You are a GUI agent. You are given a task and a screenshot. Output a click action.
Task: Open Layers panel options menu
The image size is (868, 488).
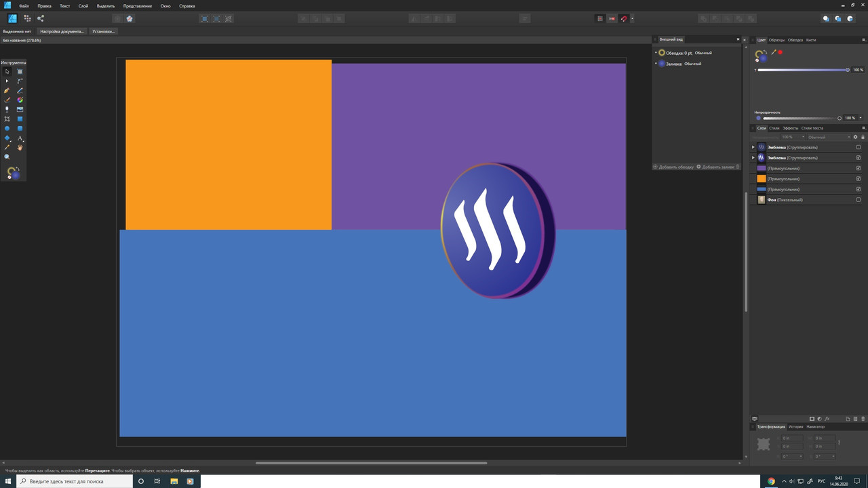863,128
